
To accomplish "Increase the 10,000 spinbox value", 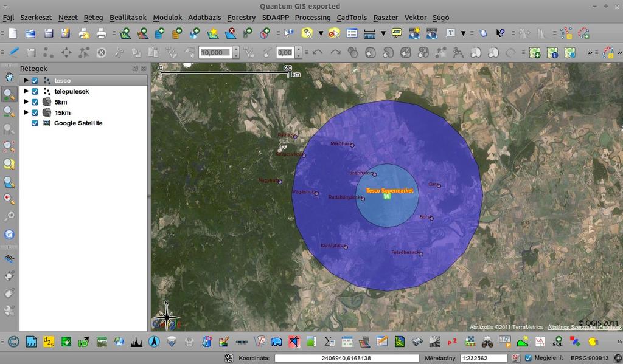I will (236, 50).
